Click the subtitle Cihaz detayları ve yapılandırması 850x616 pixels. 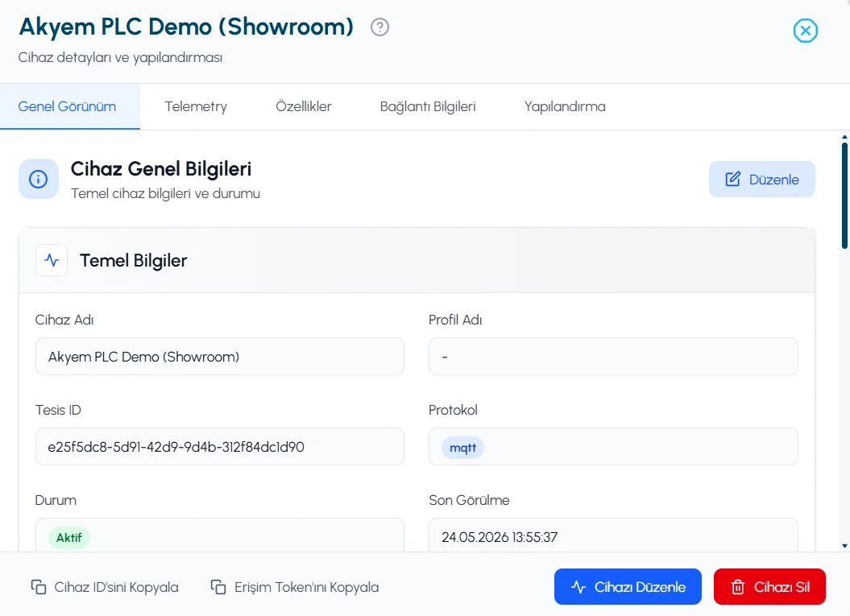(120, 57)
